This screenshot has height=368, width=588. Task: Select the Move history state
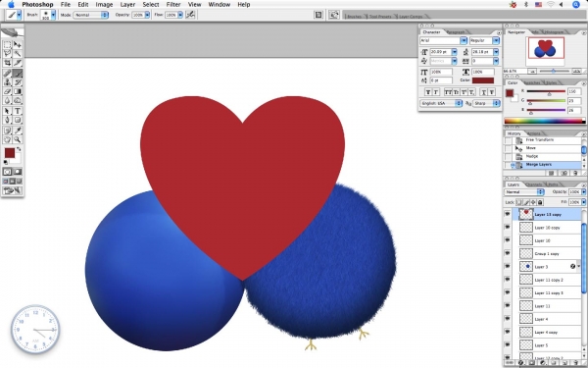click(x=546, y=148)
